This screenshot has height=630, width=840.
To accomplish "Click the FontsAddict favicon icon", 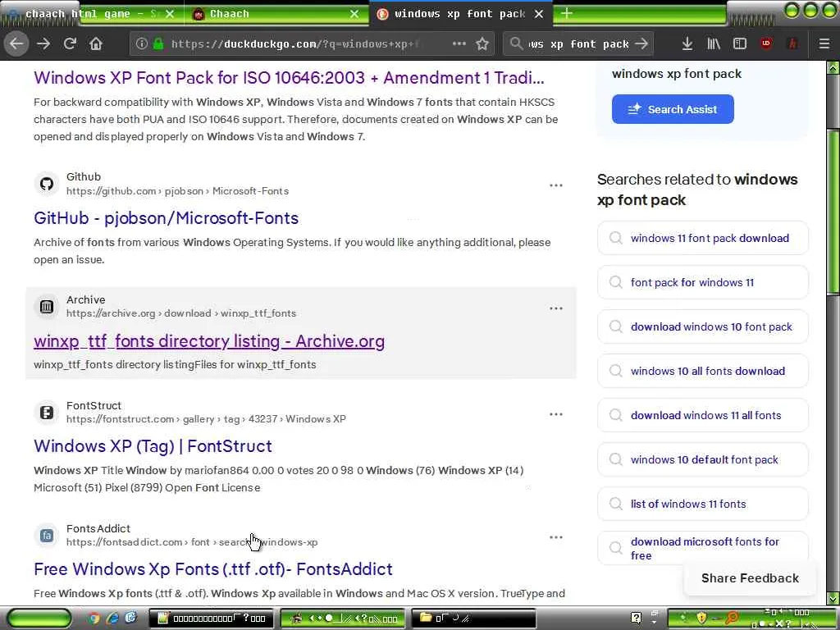I will click(47, 535).
